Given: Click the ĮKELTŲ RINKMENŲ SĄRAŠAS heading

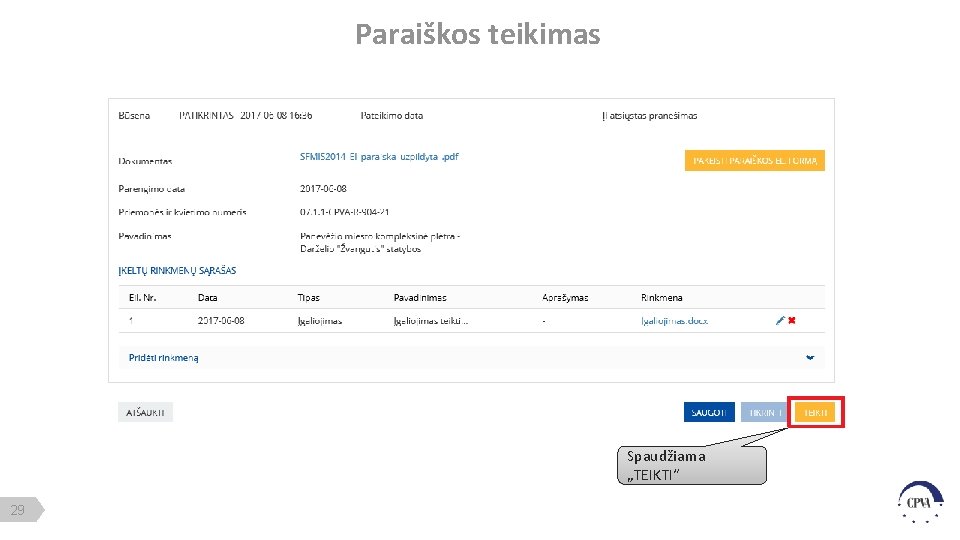Looking at the screenshot, I should [x=177, y=270].
